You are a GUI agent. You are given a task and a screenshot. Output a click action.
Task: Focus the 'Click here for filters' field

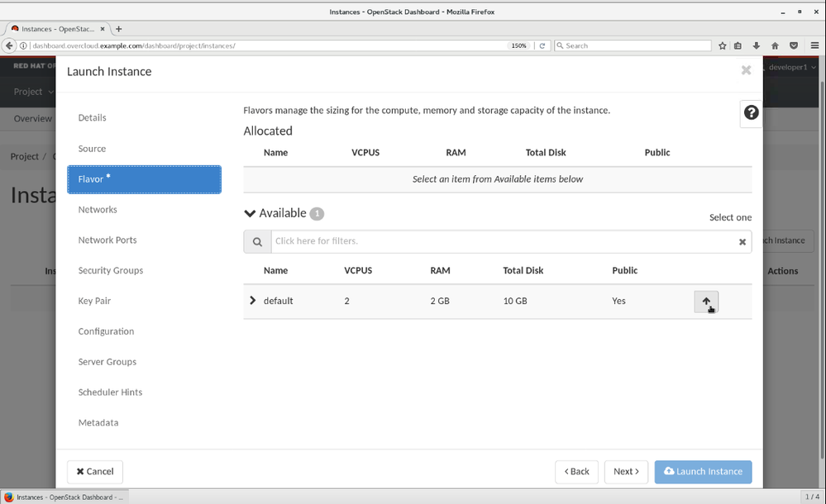coord(502,241)
